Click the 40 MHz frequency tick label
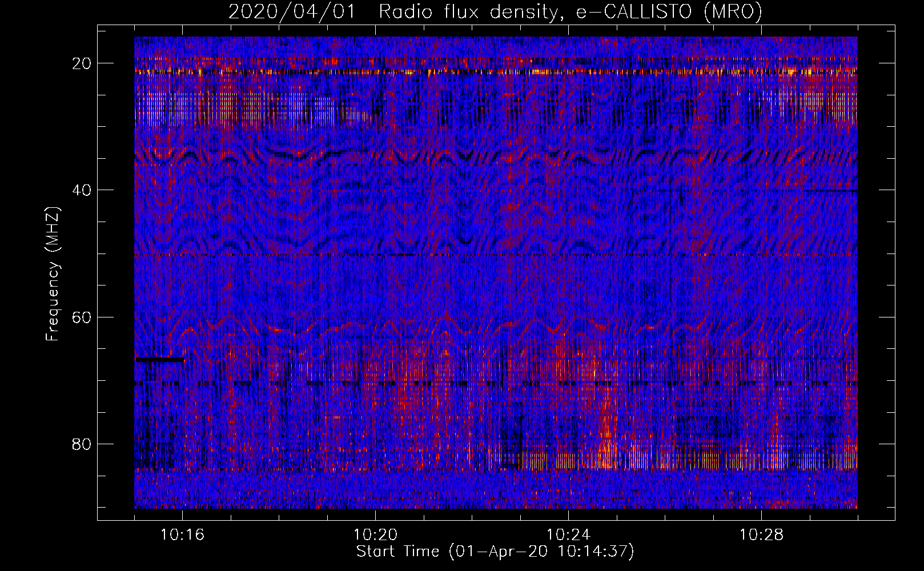The image size is (924, 571). pos(82,190)
